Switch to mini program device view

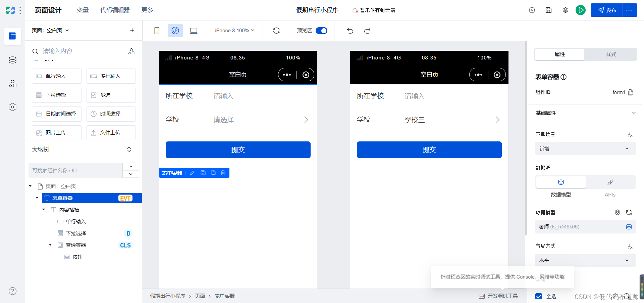coord(175,31)
